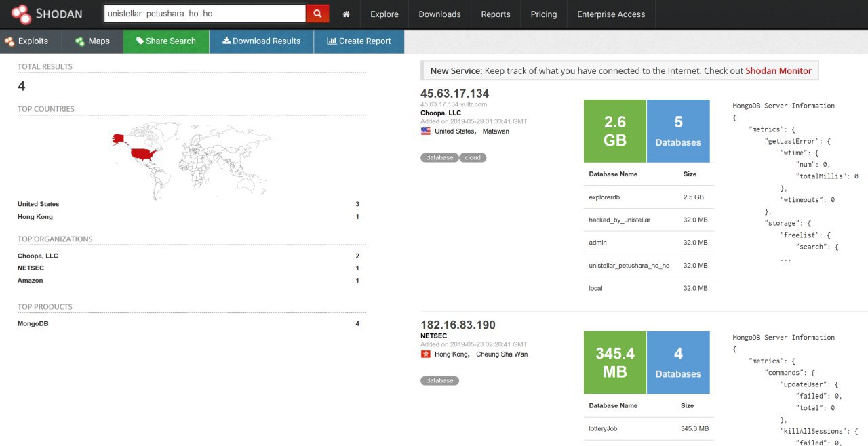Click the green 345.4 MB size tile
This screenshot has width=868, height=446.
pos(615,363)
